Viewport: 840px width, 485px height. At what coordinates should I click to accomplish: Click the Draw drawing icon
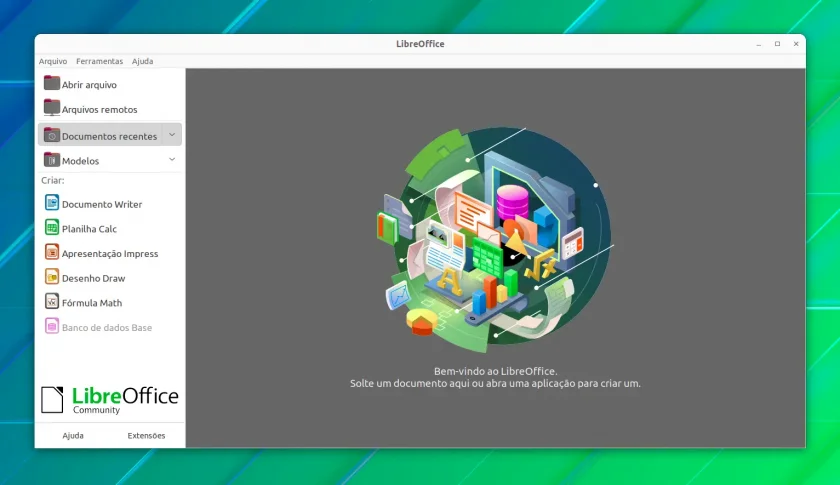(x=51, y=277)
